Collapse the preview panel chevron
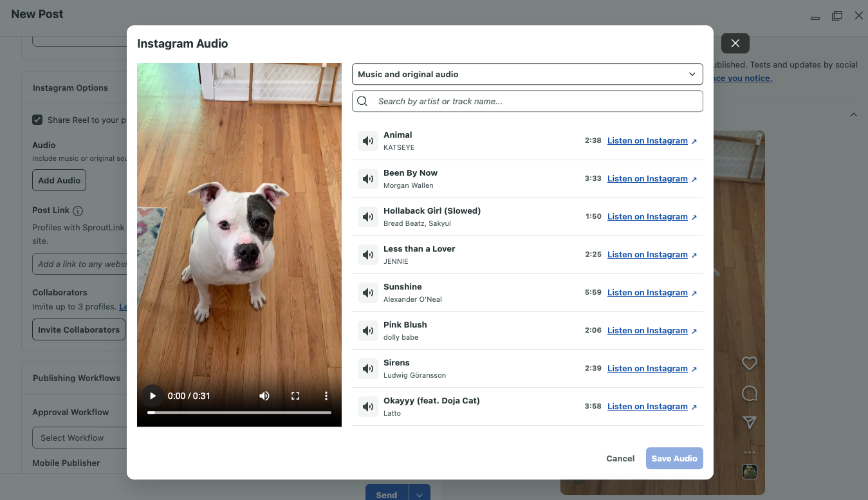868x500 pixels. click(854, 115)
